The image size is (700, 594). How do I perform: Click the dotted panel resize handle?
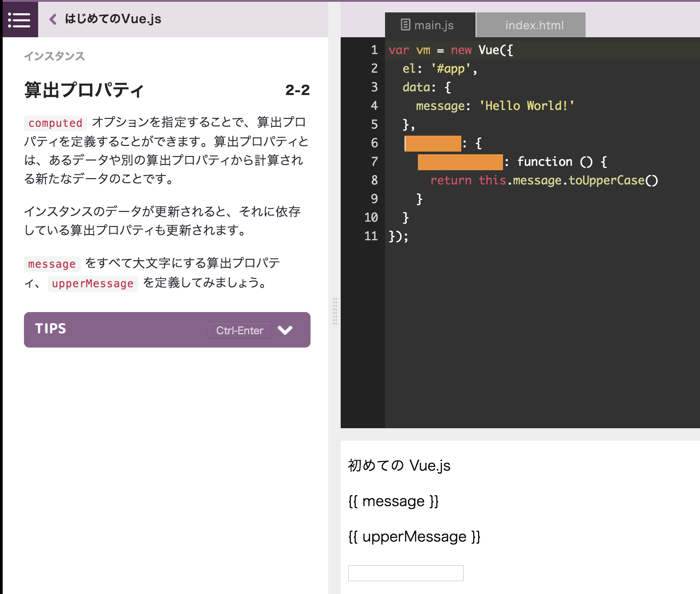click(334, 311)
